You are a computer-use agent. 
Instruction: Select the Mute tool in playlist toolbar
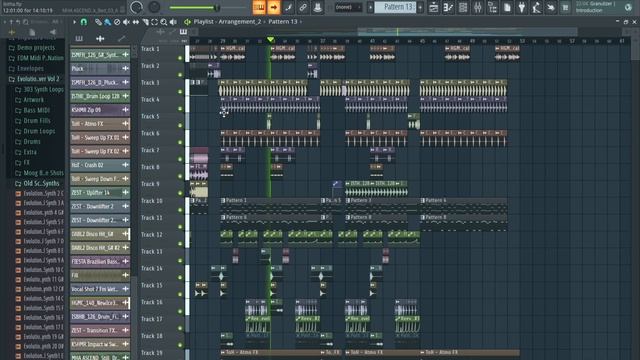pyautogui.click(x=127, y=22)
